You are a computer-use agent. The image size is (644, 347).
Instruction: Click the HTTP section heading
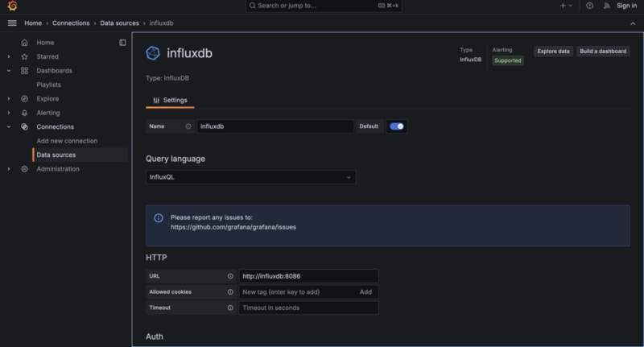[156, 258]
